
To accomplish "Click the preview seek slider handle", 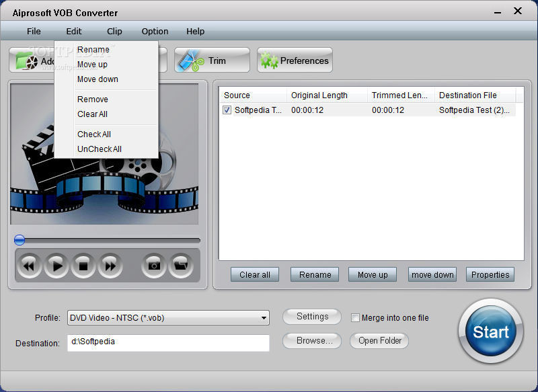I will coord(20,240).
